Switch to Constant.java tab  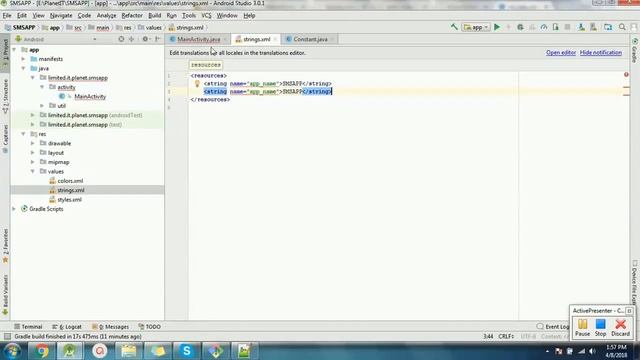(x=310, y=39)
